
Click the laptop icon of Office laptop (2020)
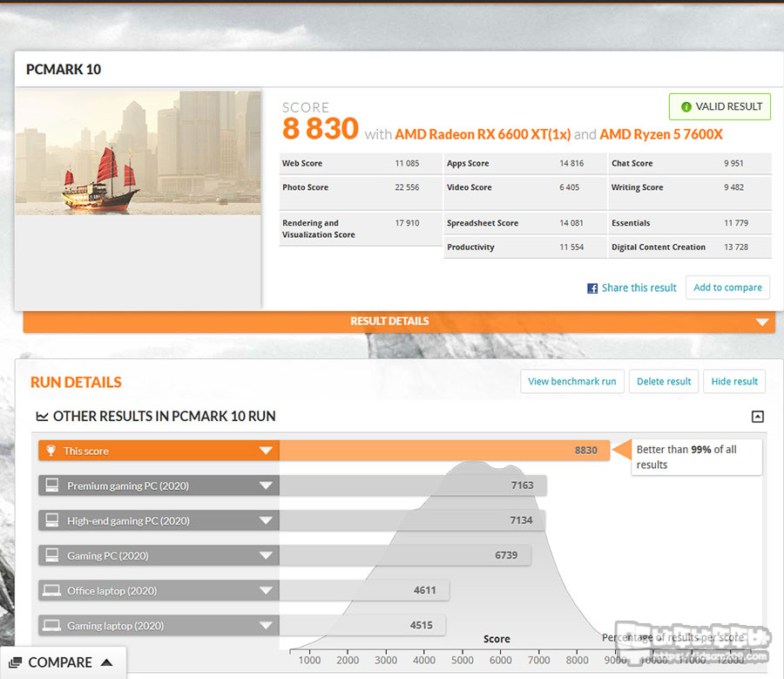(x=51, y=590)
